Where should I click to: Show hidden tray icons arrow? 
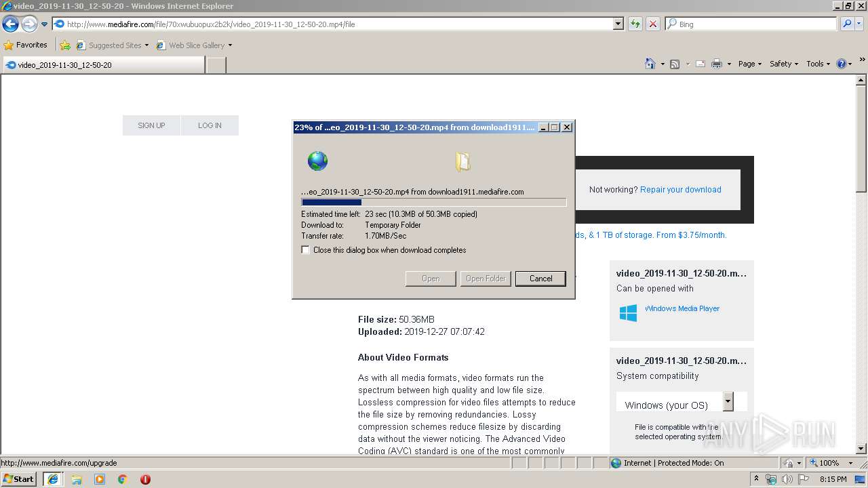tap(756, 479)
